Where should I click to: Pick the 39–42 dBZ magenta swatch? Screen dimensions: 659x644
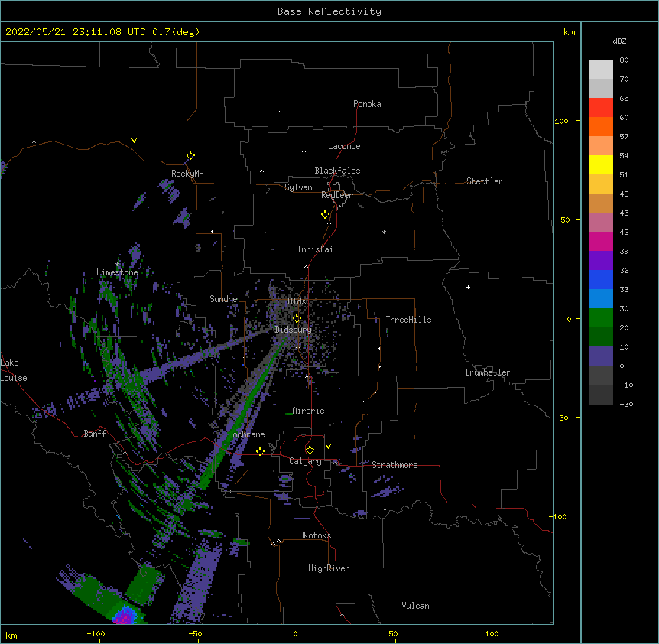pyautogui.click(x=601, y=241)
